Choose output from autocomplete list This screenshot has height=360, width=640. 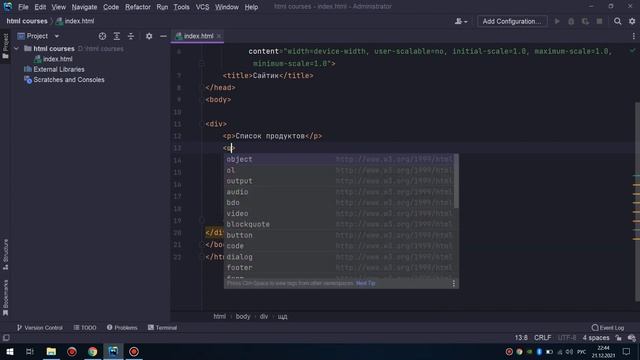click(339, 181)
